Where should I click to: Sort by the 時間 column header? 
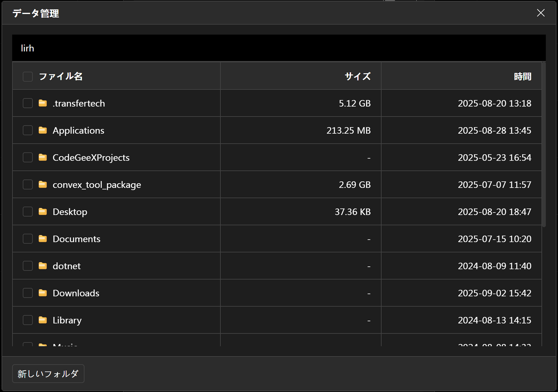[x=522, y=76]
